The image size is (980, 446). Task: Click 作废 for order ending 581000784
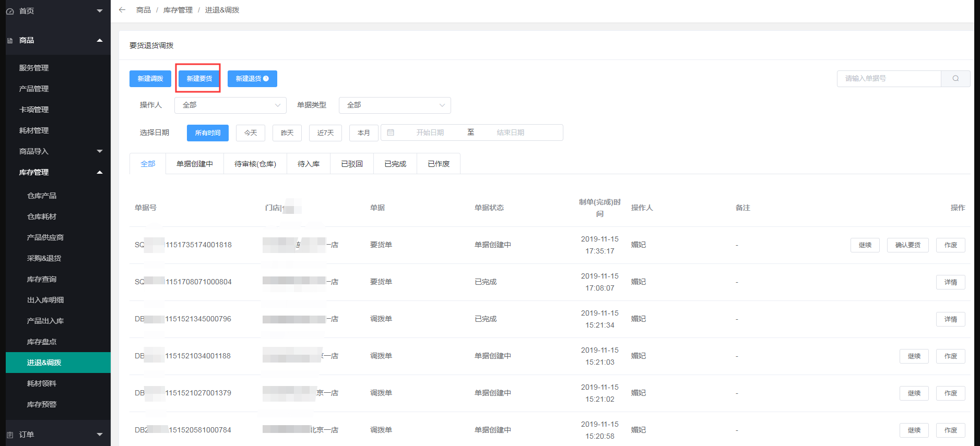pos(951,430)
